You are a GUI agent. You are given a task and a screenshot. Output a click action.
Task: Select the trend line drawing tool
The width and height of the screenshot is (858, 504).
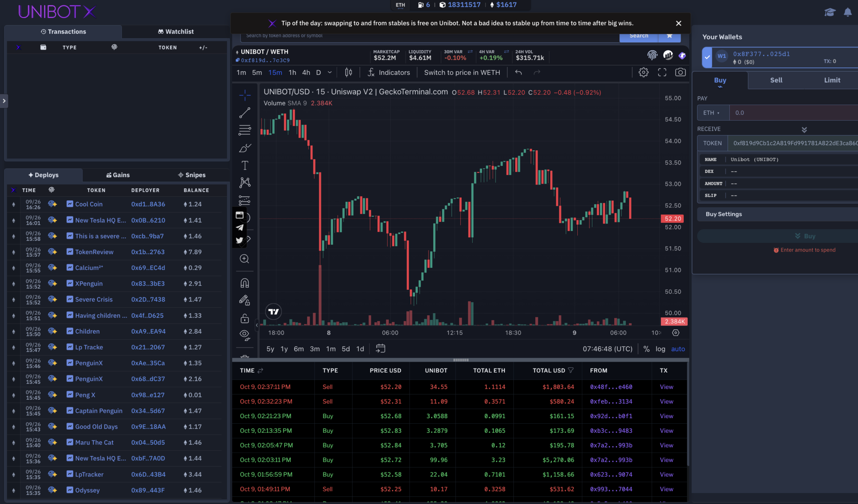click(x=245, y=113)
